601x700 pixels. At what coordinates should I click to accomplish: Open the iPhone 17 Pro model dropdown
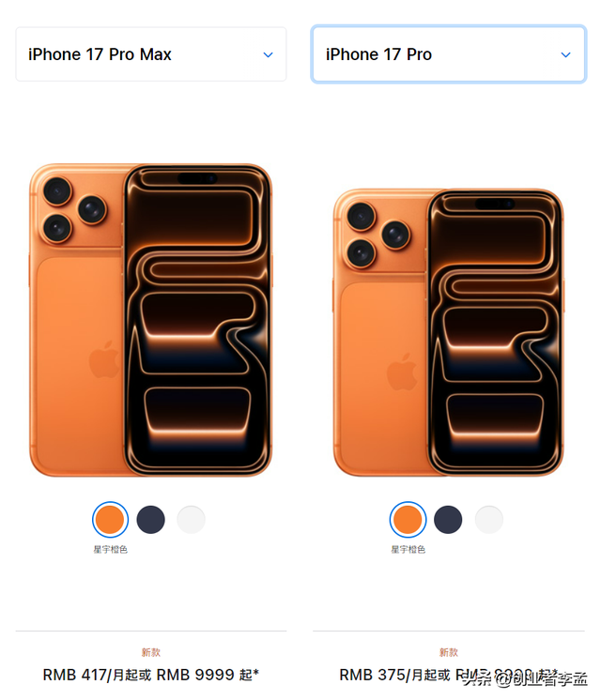coord(449,54)
